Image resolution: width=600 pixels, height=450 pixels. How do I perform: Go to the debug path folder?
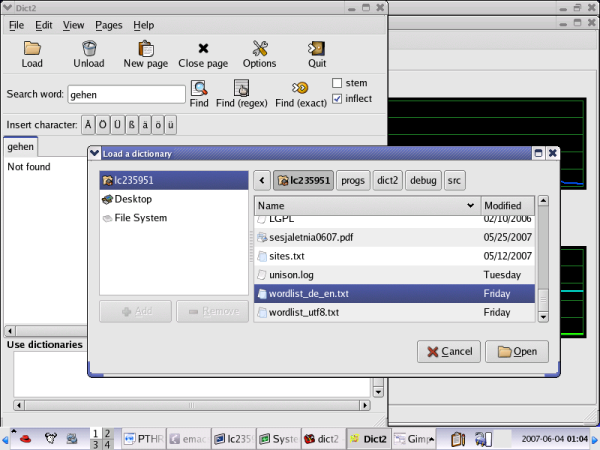point(423,180)
